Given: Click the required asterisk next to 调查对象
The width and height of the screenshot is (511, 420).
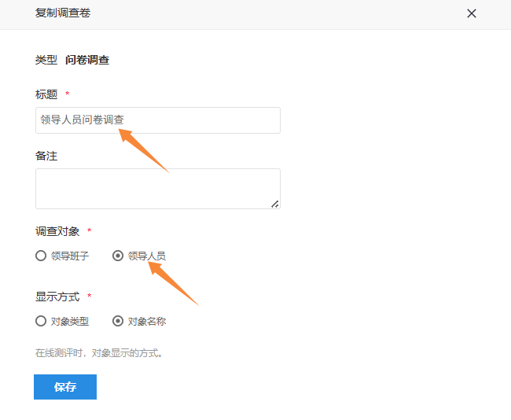Looking at the screenshot, I should [x=90, y=232].
